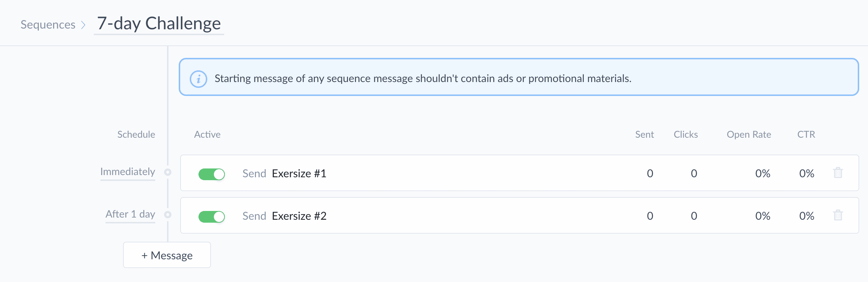Delete the Exersize #1 message via trash icon

(838, 173)
